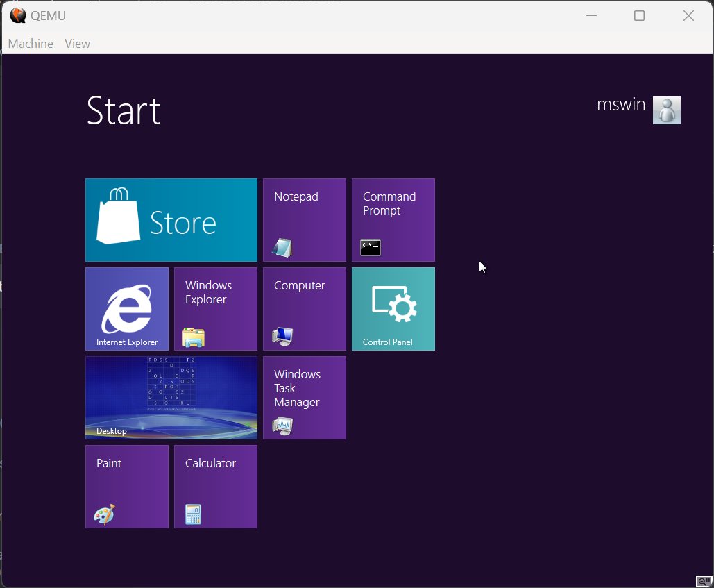The height and width of the screenshot is (588, 714).
Task: Launch the Windows Task Manager tile
Action: click(x=305, y=398)
